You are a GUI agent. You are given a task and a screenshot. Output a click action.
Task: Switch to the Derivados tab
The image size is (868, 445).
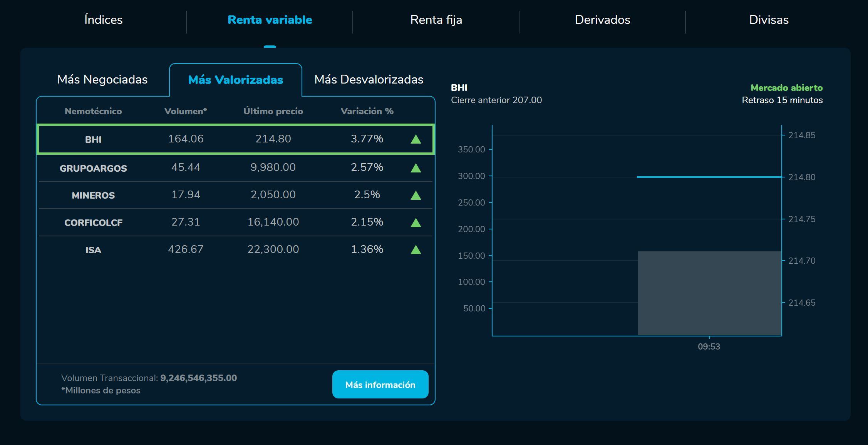point(602,20)
